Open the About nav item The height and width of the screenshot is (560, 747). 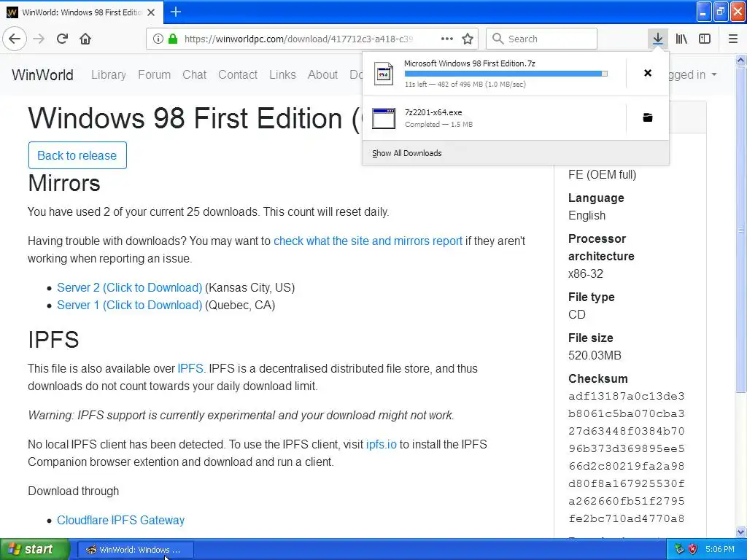(x=322, y=75)
